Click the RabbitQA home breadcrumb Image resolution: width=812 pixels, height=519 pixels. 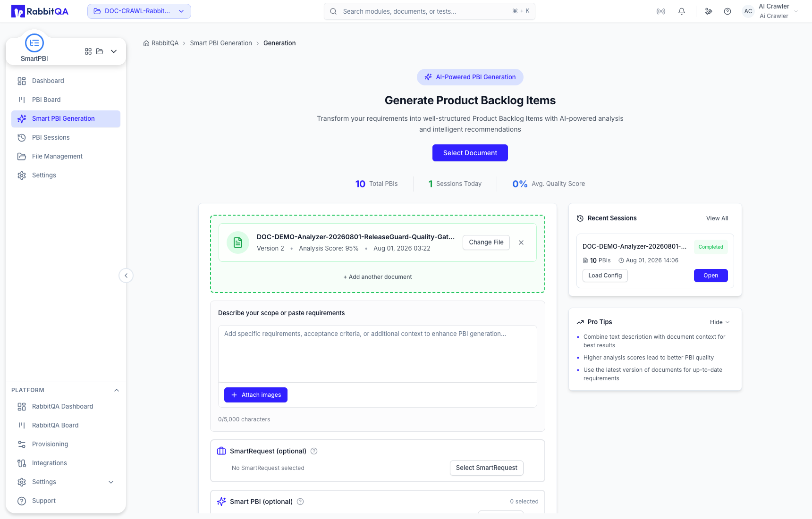point(161,43)
